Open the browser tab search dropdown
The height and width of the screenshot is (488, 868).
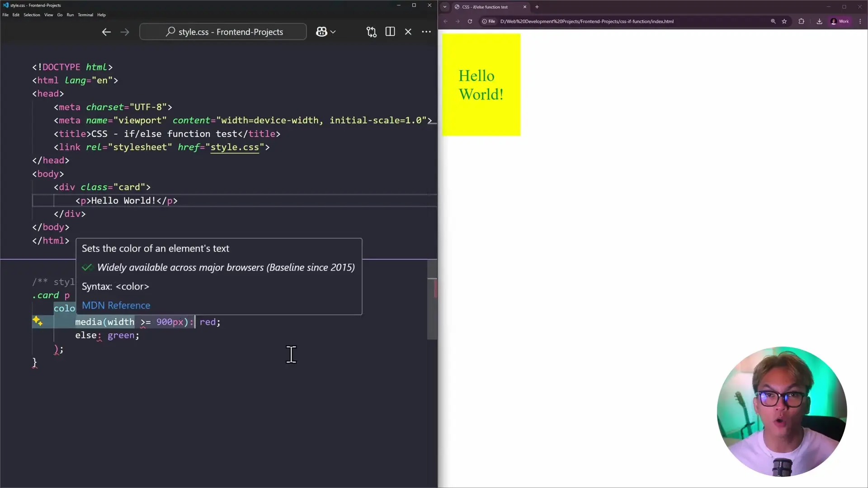pos(445,7)
